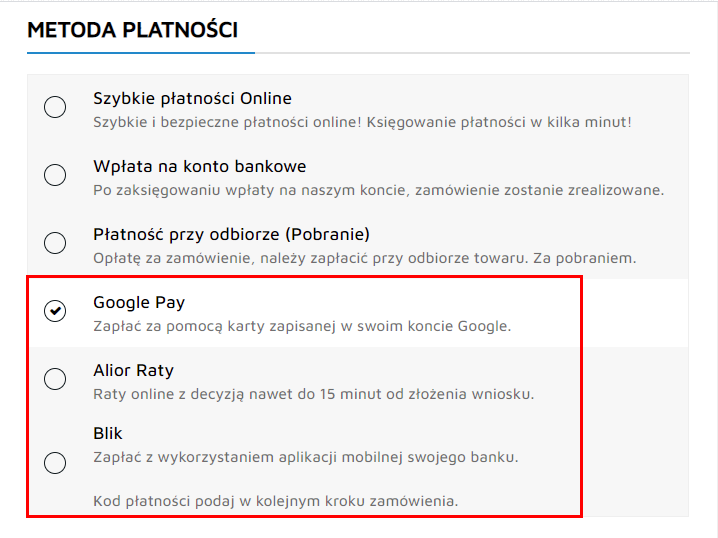The image size is (718, 538).
Task: Choose the Wpłata na konto bankowe radio button
Action: tap(55, 175)
